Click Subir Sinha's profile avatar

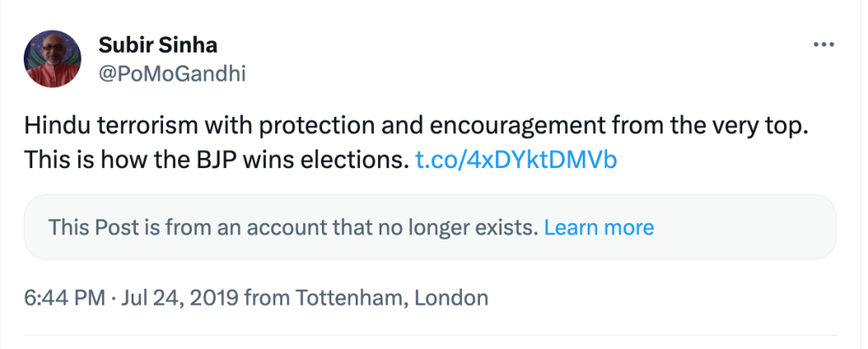point(53,59)
